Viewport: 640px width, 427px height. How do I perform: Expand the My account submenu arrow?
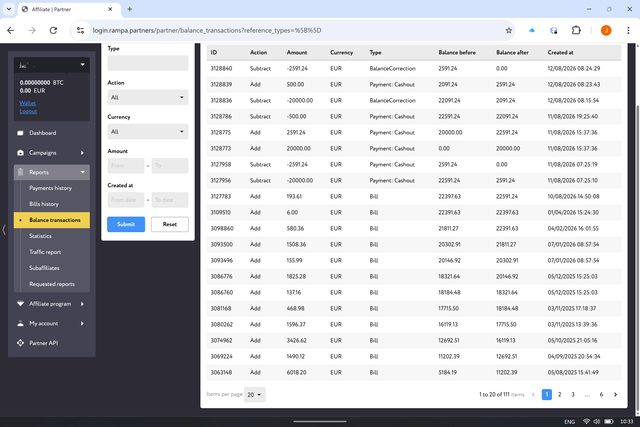(x=82, y=323)
